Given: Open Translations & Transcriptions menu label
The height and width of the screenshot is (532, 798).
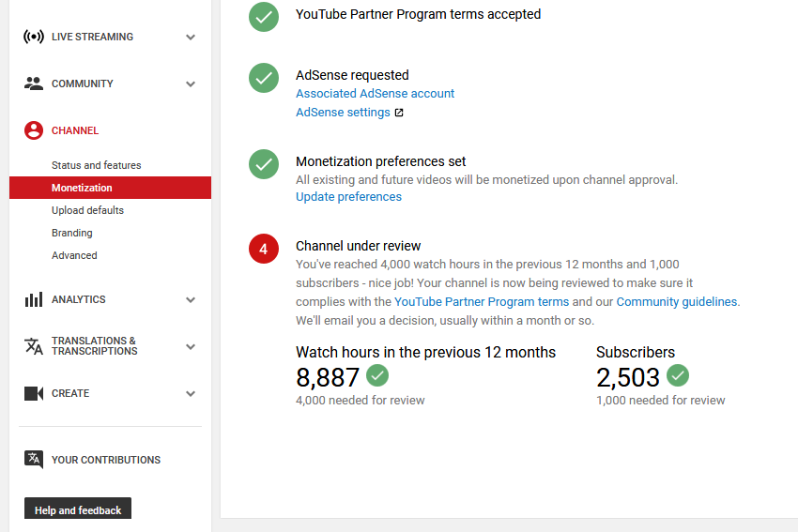Looking at the screenshot, I should click(94, 346).
